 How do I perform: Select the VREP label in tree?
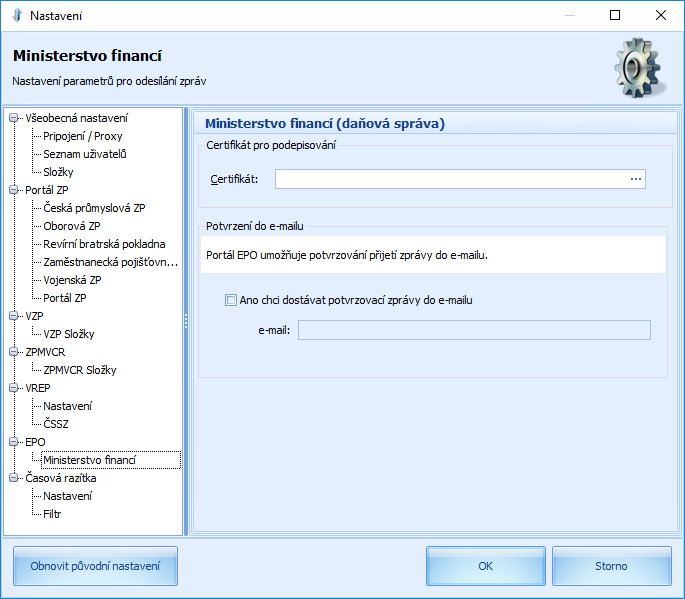tap(38, 388)
